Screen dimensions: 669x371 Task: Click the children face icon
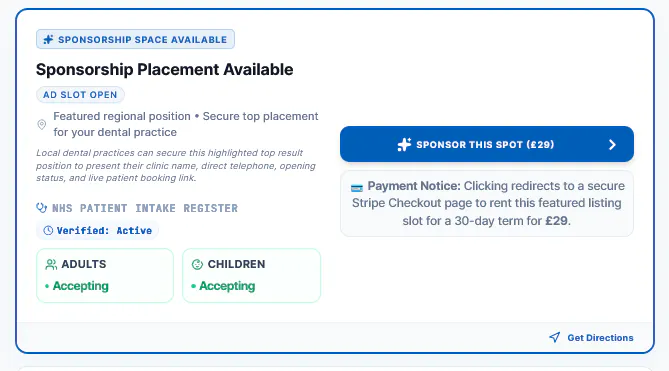pos(197,264)
